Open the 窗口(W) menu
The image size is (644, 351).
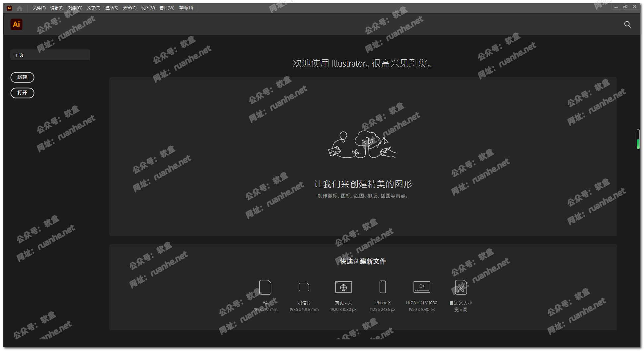coord(167,8)
